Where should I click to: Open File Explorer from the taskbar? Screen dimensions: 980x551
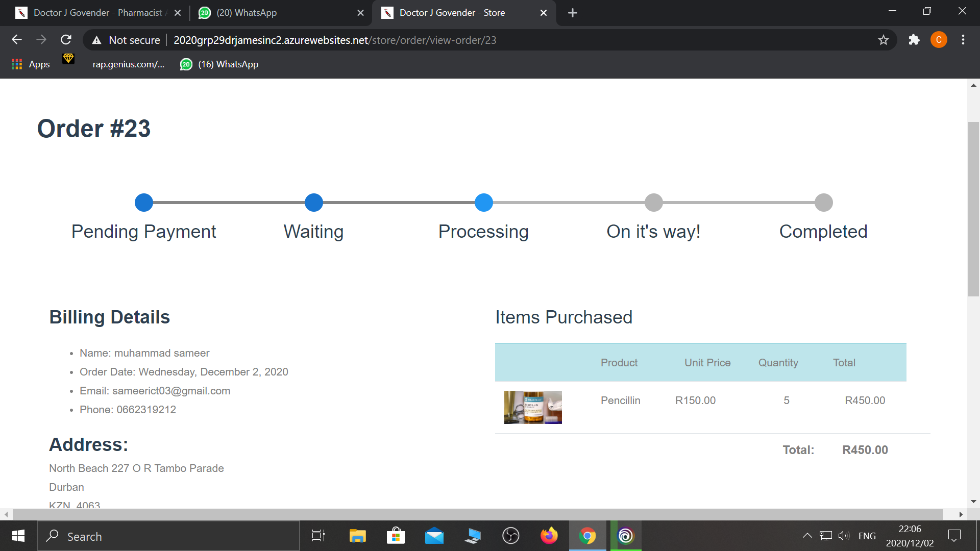pyautogui.click(x=357, y=536)
